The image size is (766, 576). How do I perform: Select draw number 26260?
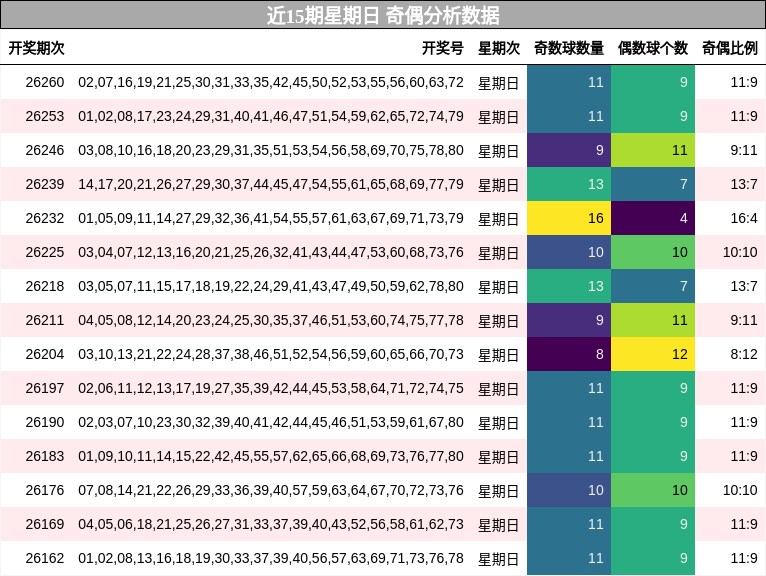click(45, 82)
